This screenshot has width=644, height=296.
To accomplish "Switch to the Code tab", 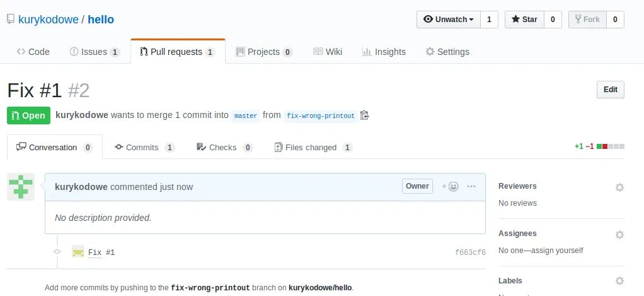I will coord(33,52).
